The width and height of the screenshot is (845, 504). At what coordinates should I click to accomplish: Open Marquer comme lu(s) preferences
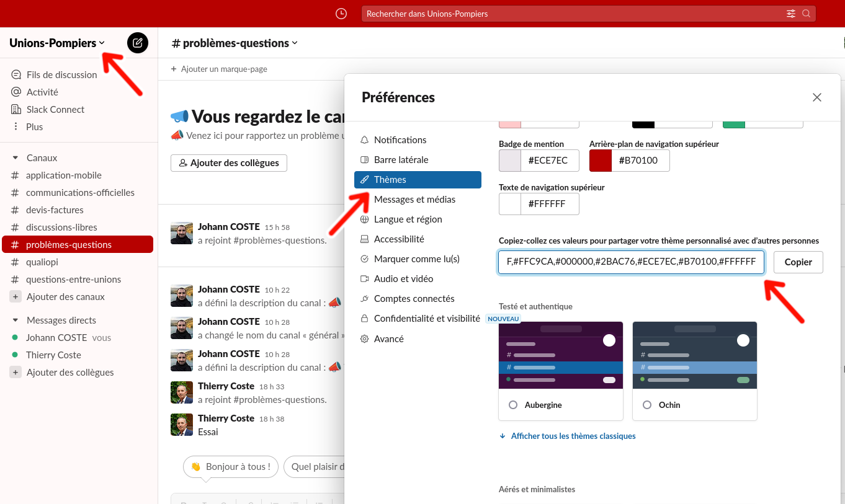[418, 259]
